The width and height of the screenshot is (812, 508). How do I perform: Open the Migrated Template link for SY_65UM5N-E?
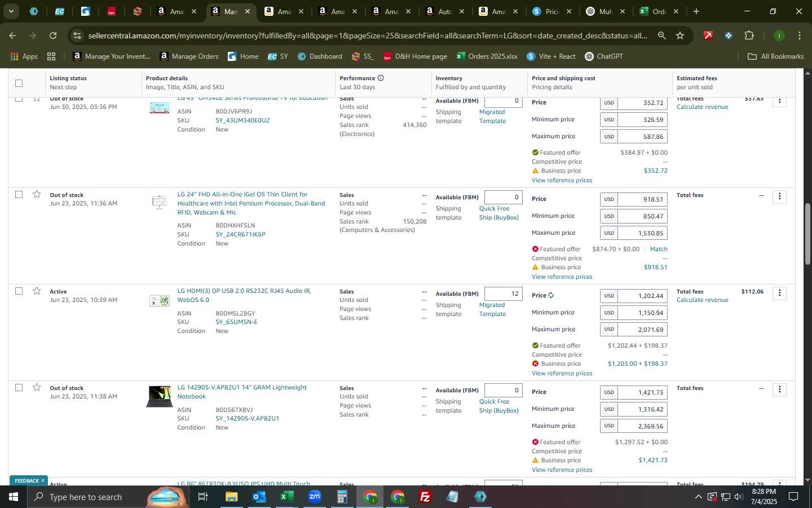coord(492,309)
